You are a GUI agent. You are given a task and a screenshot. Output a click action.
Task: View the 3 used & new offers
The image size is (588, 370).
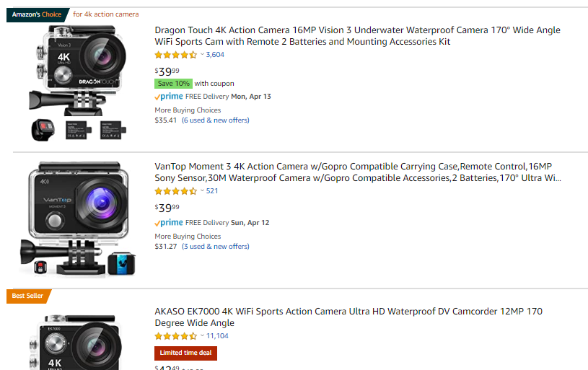(216, 247)
